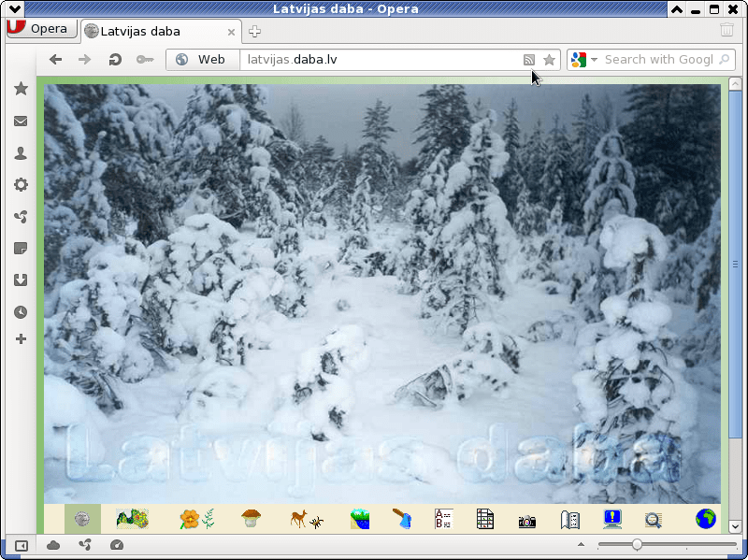Focus the address field showing latvijas.daba.lv
This screenshot has width=748, height=560.
click(380, 60)
